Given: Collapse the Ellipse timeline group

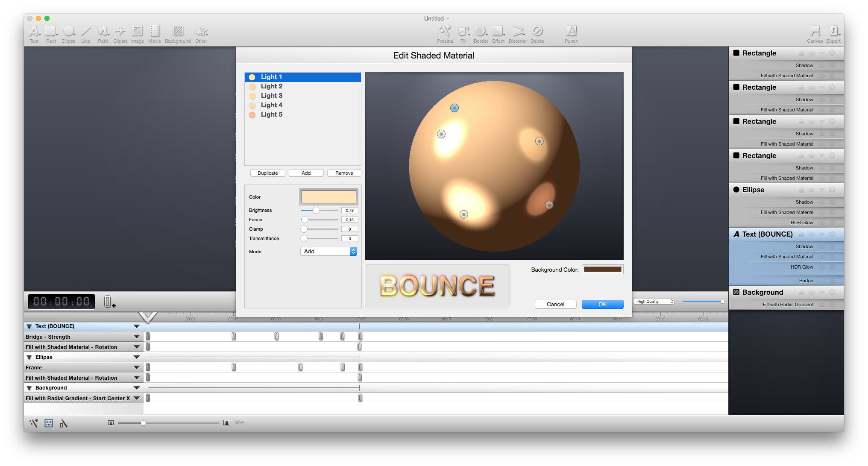Looking at the screenshot, I should [29, 357].
